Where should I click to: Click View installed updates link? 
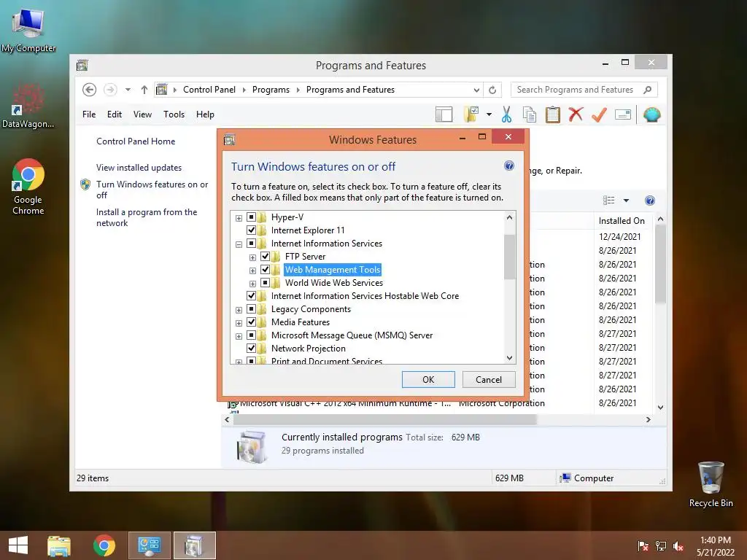pos(139,168)
